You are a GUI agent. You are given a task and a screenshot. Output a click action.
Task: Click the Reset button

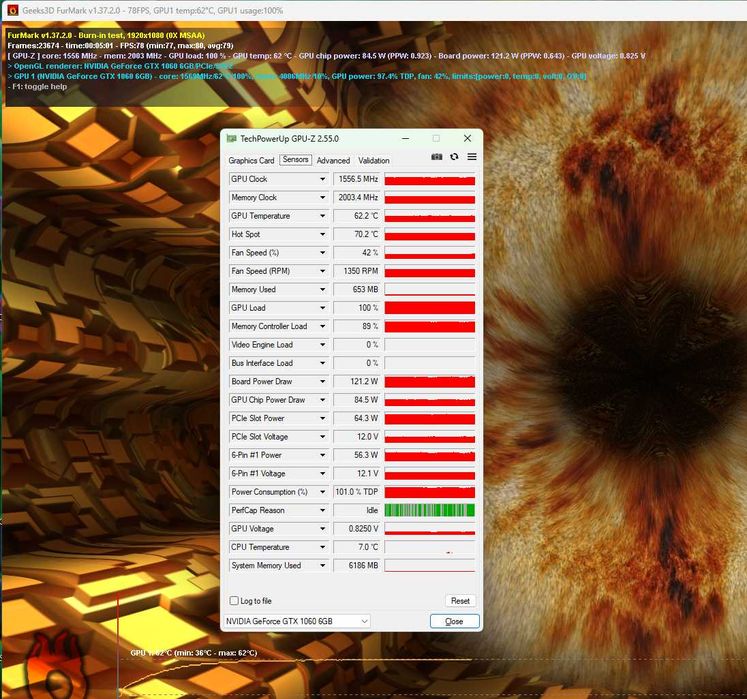(x=460, y=601)
